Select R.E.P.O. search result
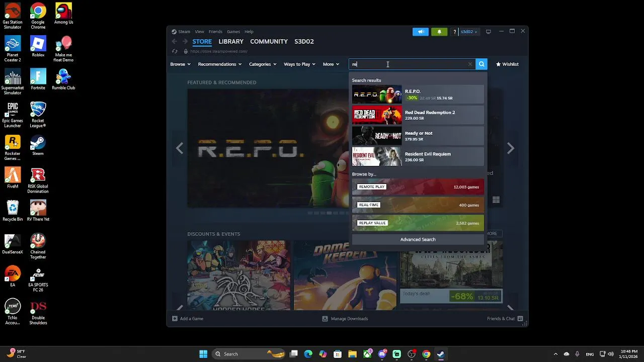Viewport: 644px width, 362px height. coord(418,95)
